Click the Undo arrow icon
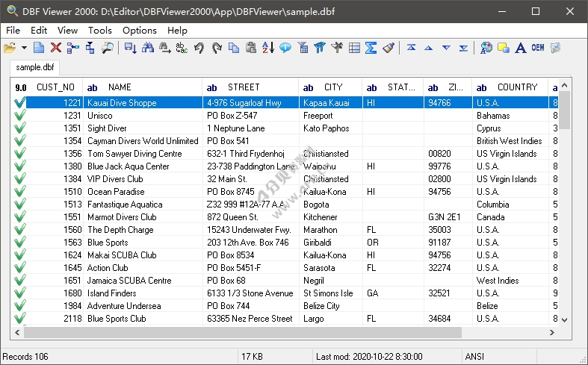The image size is (588, 365). click(199, 48)
